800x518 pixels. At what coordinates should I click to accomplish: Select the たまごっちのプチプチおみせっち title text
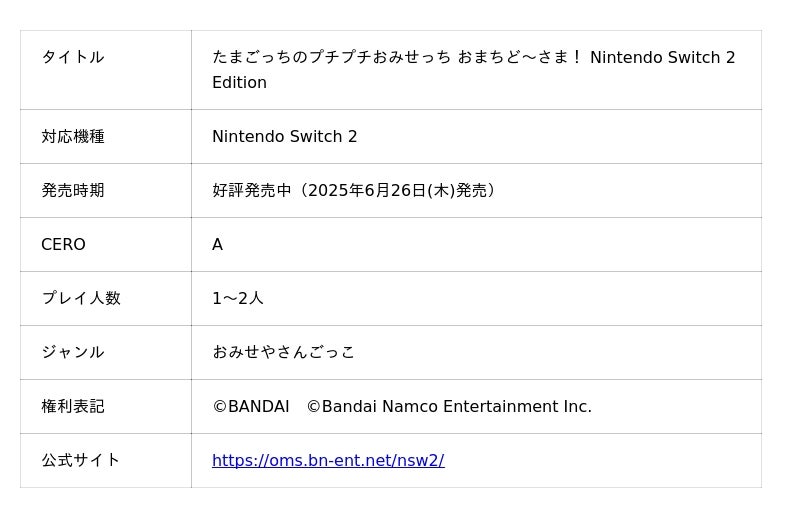pos(330,57)
